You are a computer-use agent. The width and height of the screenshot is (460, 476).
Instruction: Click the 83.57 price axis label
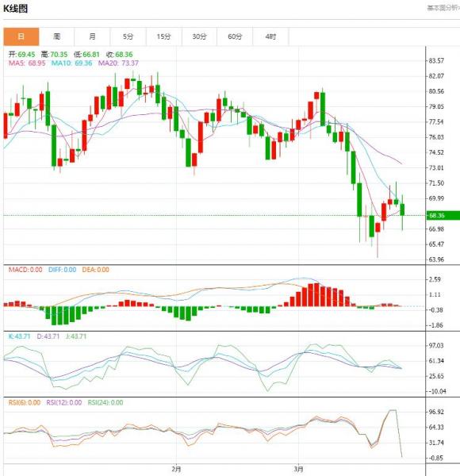(x=436, y=61)
